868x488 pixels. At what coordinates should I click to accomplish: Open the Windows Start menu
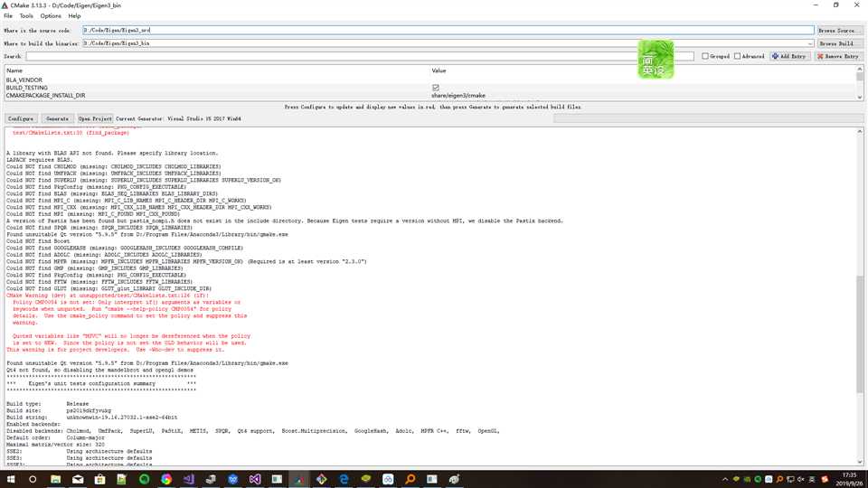click(11, 479)
